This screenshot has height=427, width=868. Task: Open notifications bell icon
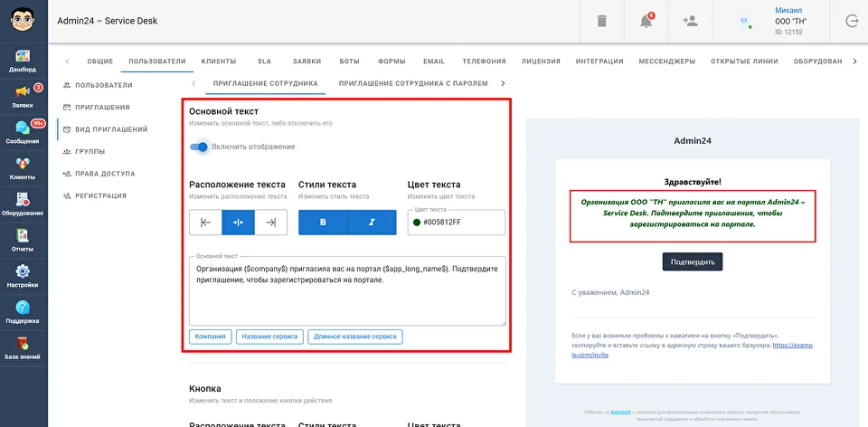pyautogui.click(x=646, y=22)
